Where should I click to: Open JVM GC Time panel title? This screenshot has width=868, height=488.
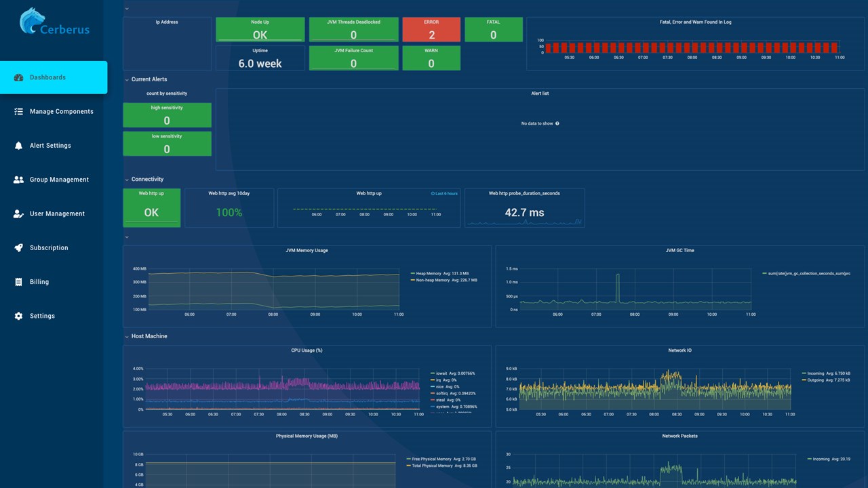[x=680, y=251]
